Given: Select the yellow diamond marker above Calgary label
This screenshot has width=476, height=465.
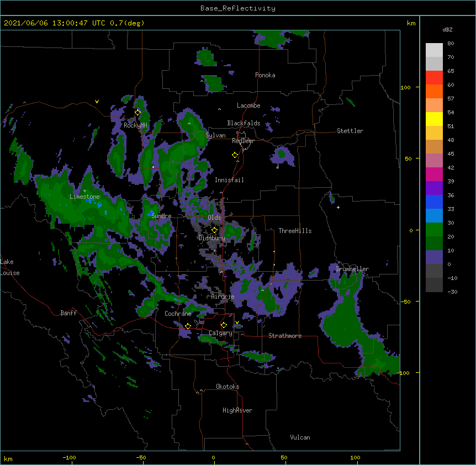Looking at the screenshot, I should 224,325.
